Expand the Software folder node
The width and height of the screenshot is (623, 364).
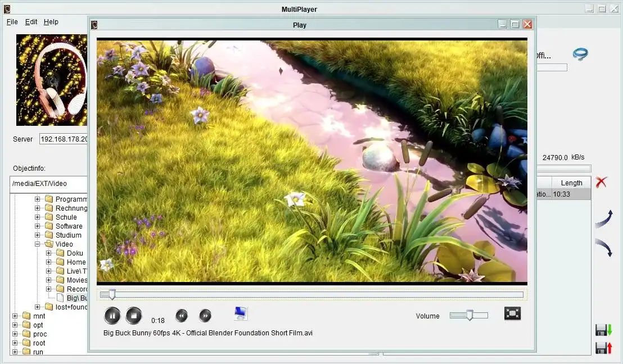click(37, 226)
